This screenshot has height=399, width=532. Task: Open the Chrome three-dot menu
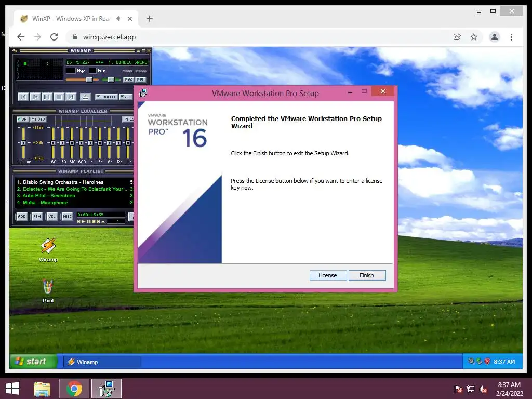pos(511,37)
